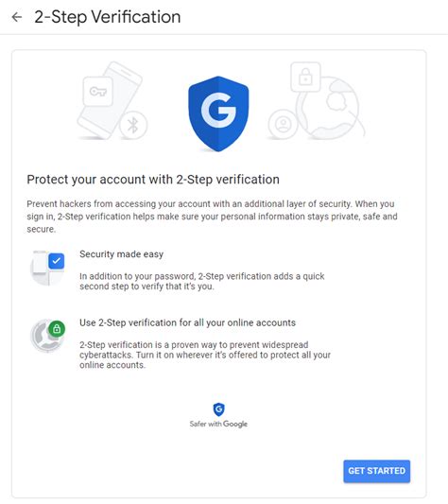Screen dimensions: 448x504
Task: Click the Protect your account heading
Action: click(x=153, y=180)
